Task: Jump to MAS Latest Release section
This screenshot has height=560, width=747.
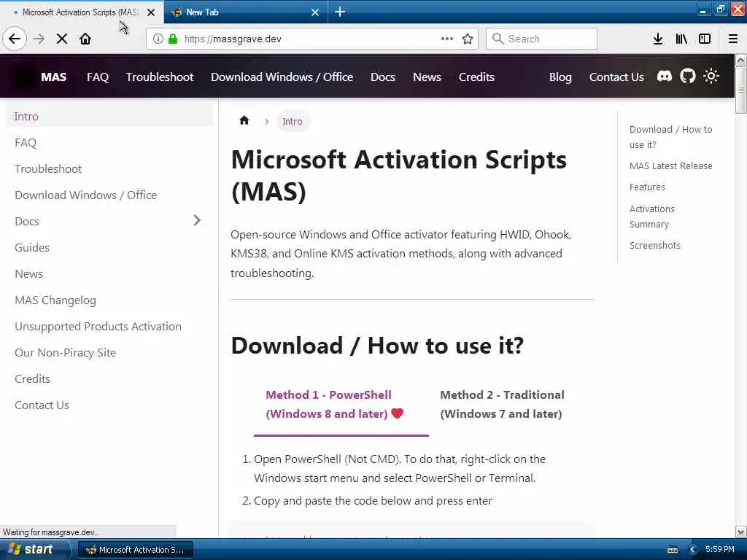Action: pyautogui.click(x=671, y=166)
